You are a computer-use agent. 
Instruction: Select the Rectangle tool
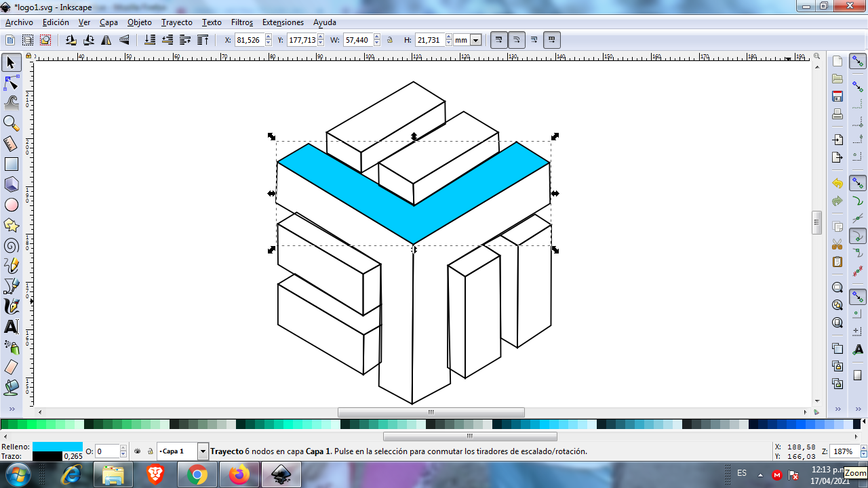pyautogui.click(x=11, y=164)
